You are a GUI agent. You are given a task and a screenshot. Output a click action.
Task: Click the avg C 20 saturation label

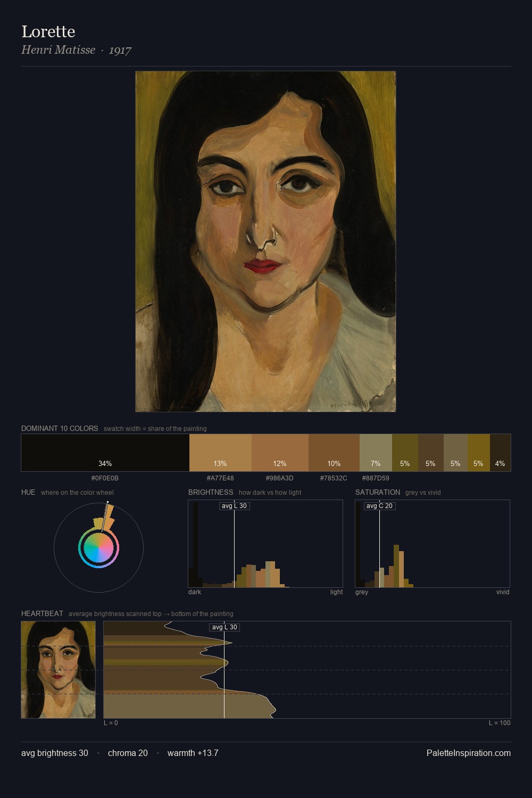379,506
